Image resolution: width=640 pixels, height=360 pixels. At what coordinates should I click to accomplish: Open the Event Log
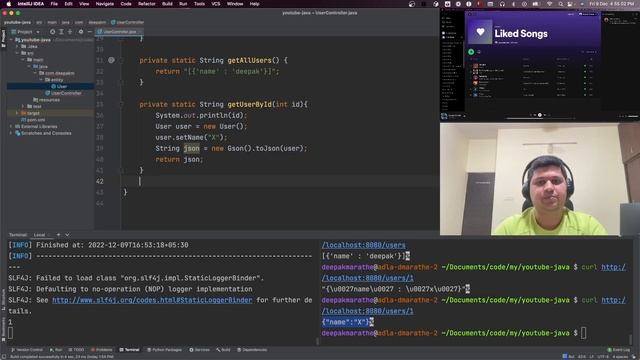point(619,350)
